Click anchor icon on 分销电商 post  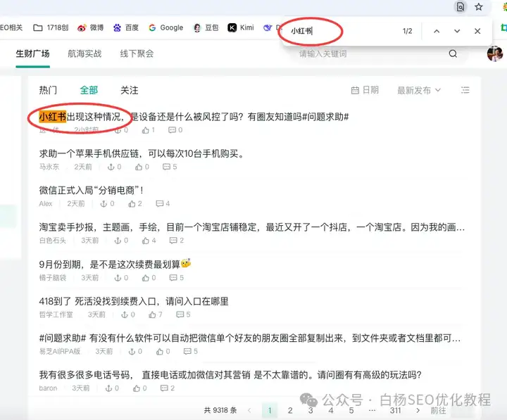click(104, 204)
